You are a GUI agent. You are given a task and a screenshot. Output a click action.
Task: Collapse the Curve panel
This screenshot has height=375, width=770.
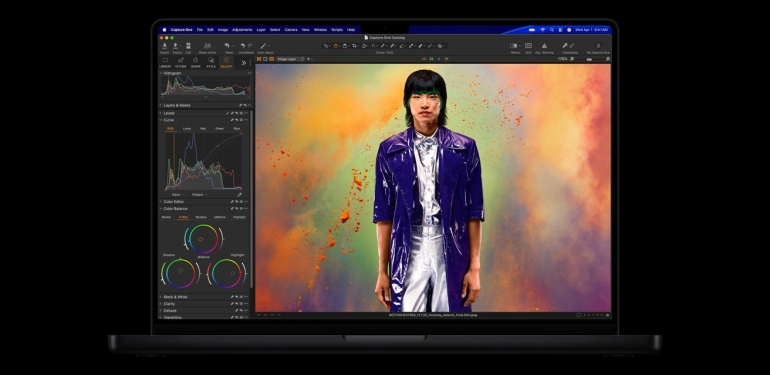click(161, 120)
